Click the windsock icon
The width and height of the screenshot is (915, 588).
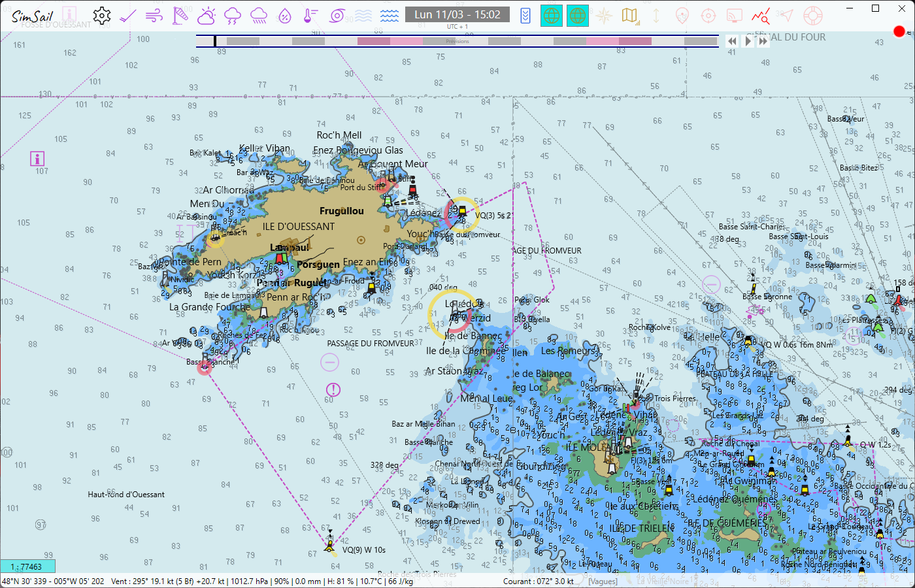point(180,16)
